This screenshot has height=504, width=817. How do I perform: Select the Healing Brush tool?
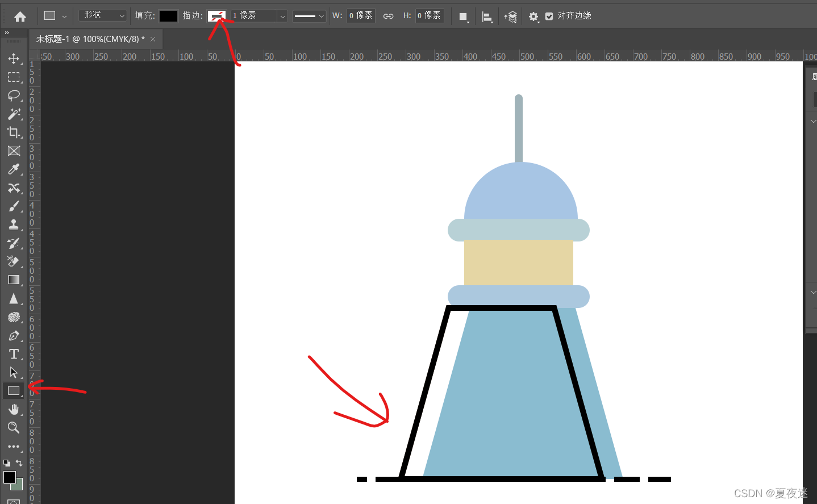point(14,188)
